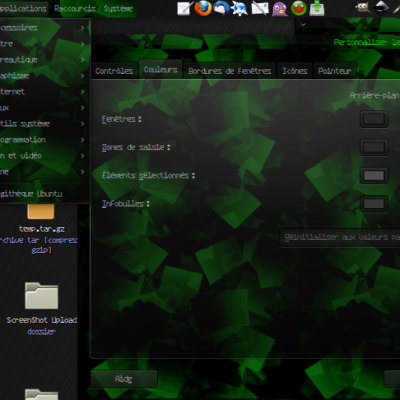Click the 'ScreenShot Upload' folder name

[42, 320]
